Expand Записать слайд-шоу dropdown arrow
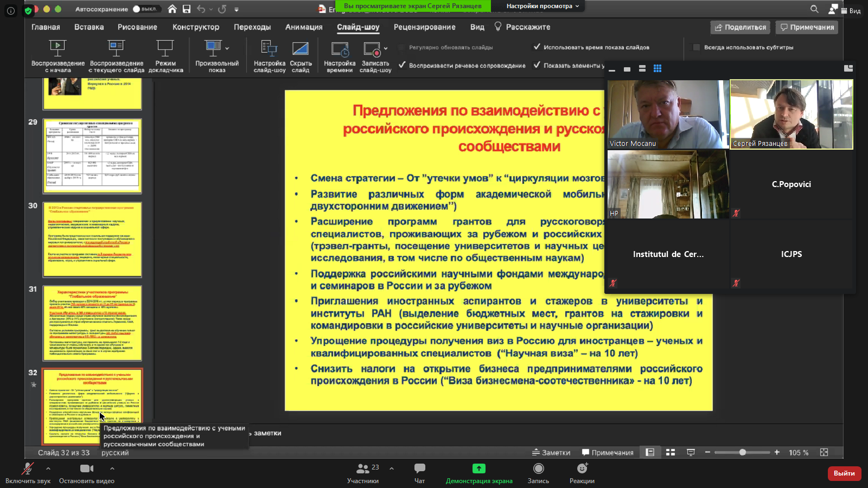The width and height of the screenshot is (868, 488). pos(386,48)
